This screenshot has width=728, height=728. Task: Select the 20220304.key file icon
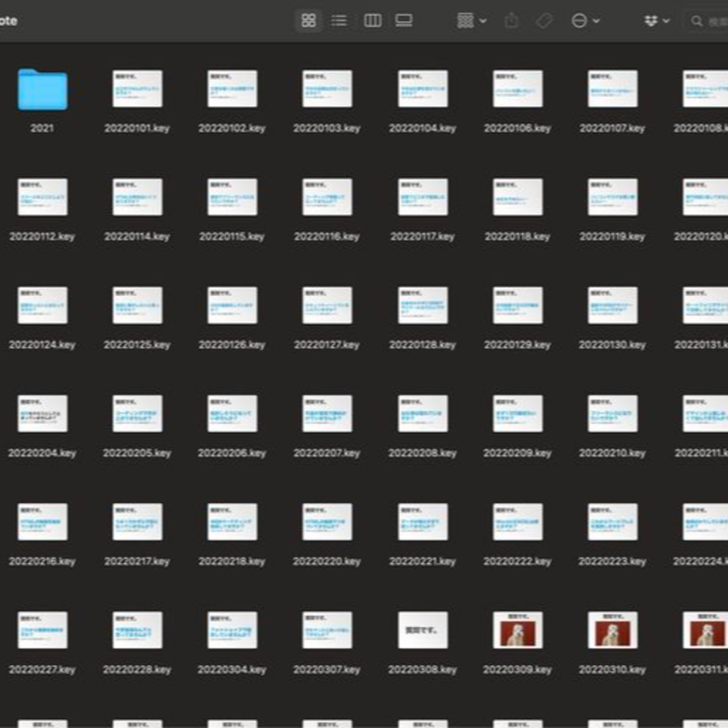tap(232, 630)
